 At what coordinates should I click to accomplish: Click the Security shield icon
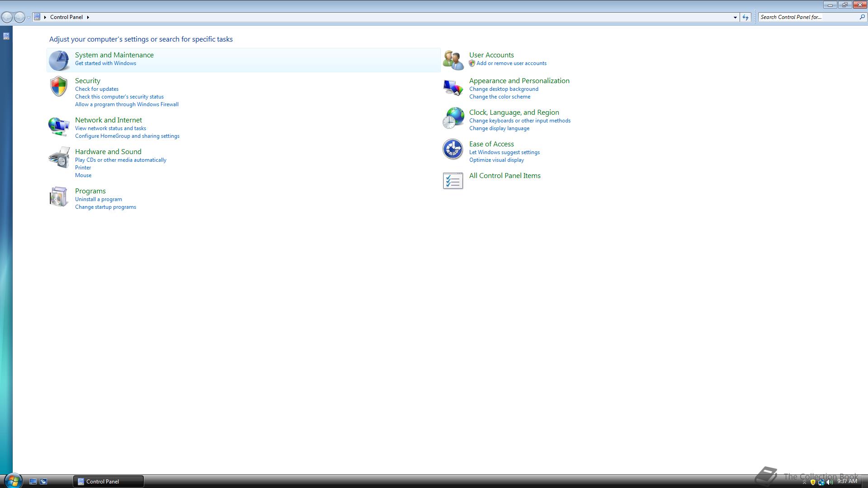click(x=59, y=86)
